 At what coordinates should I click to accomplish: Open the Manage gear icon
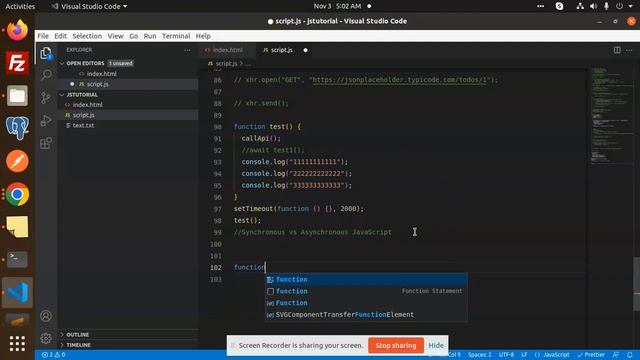coord(46,338)
